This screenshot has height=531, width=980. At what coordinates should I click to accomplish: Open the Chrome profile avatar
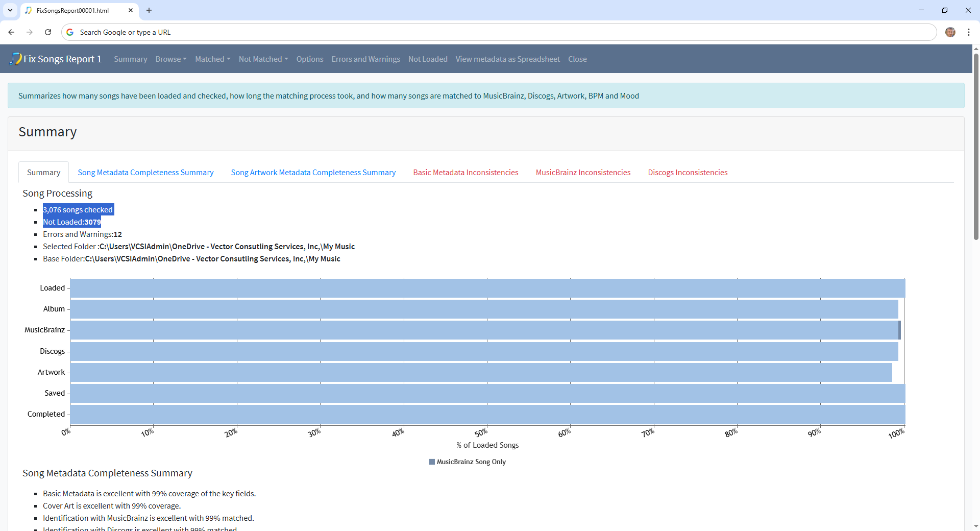click(950, 32)
